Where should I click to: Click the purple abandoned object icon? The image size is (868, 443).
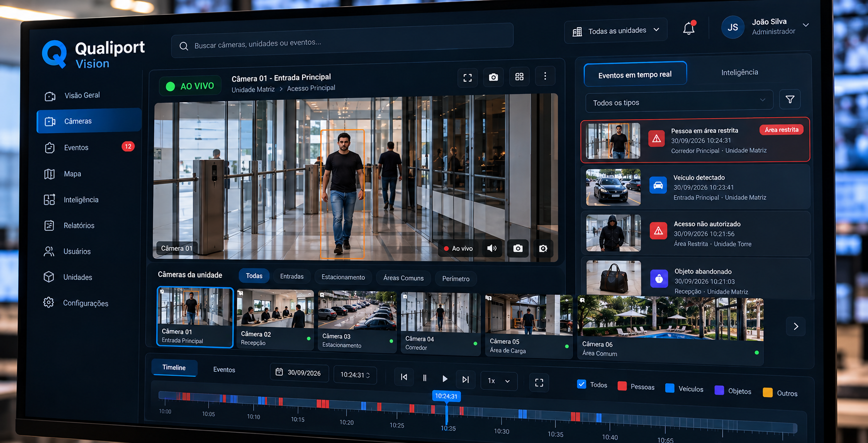(x=659, y=279)
